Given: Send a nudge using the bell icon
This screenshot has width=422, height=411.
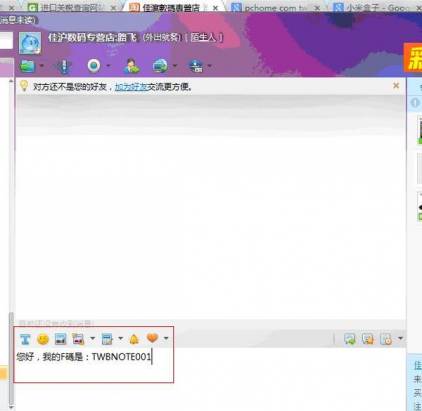Looking at the screenshot, I should 134,339.
